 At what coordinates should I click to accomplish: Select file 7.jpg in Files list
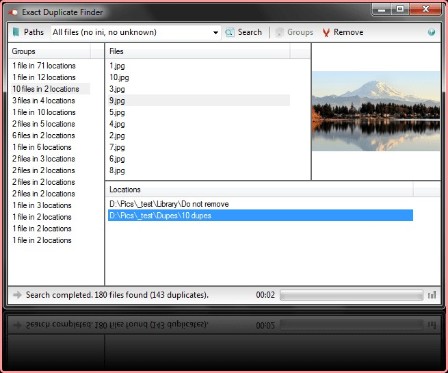(198, 147)
